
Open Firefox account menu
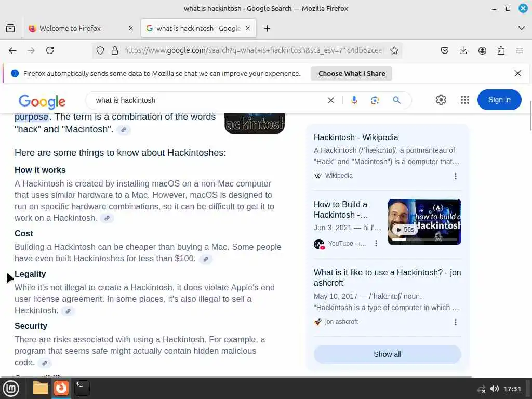click(x=482, y=50)
